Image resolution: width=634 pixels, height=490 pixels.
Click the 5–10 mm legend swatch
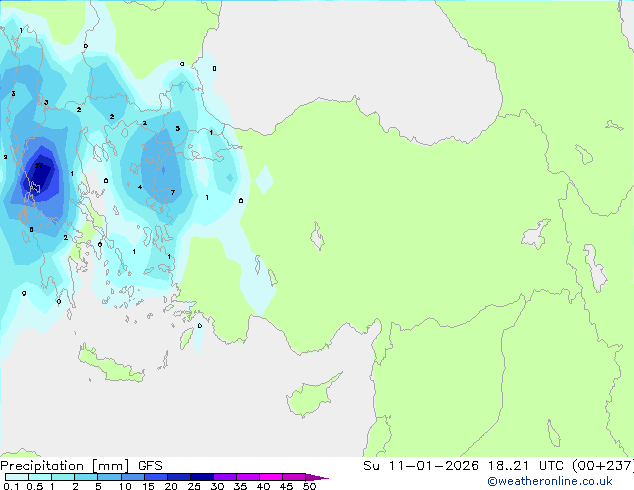tap(109, 477)
